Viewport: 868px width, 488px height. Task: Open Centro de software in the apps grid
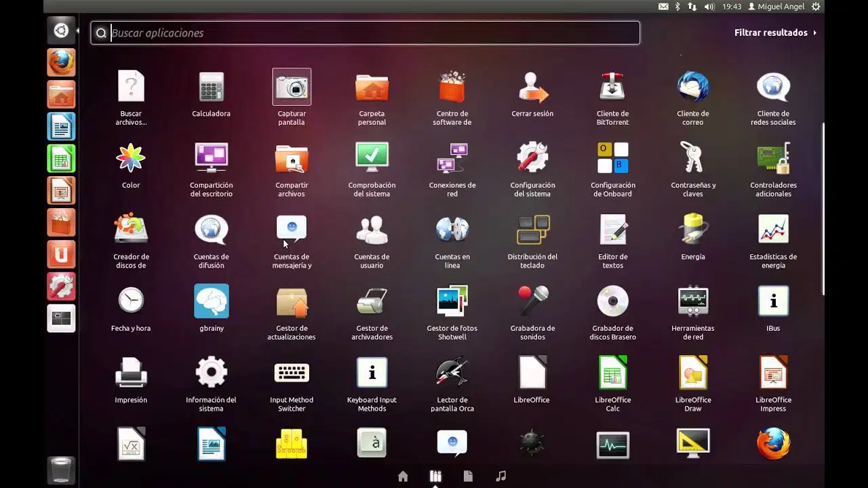[452, 87]
